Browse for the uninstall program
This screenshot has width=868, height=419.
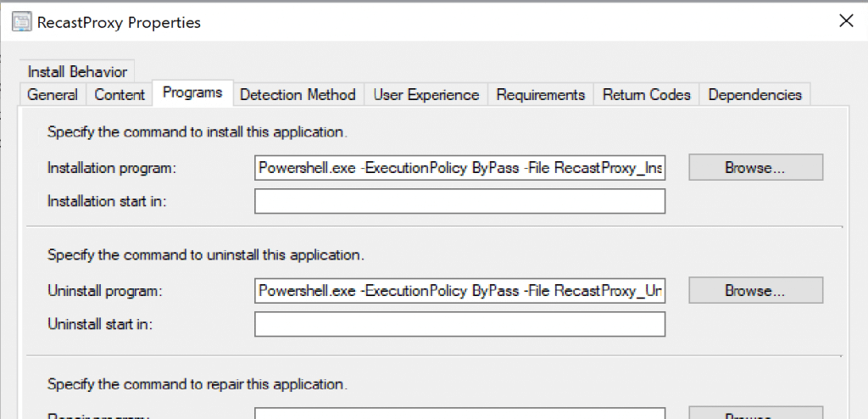754,291
